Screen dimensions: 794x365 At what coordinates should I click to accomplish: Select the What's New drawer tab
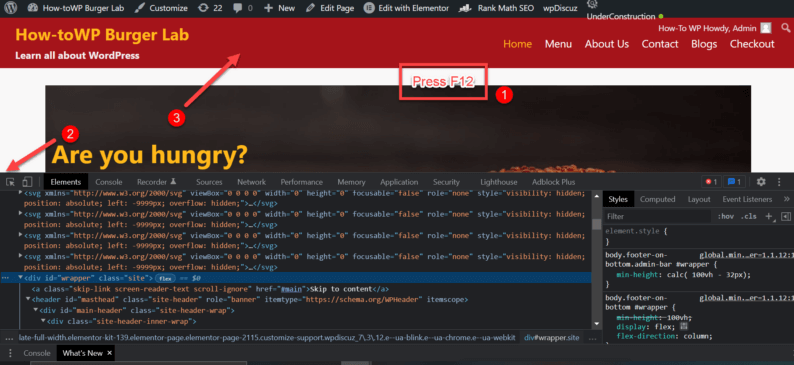pos(82,353)
